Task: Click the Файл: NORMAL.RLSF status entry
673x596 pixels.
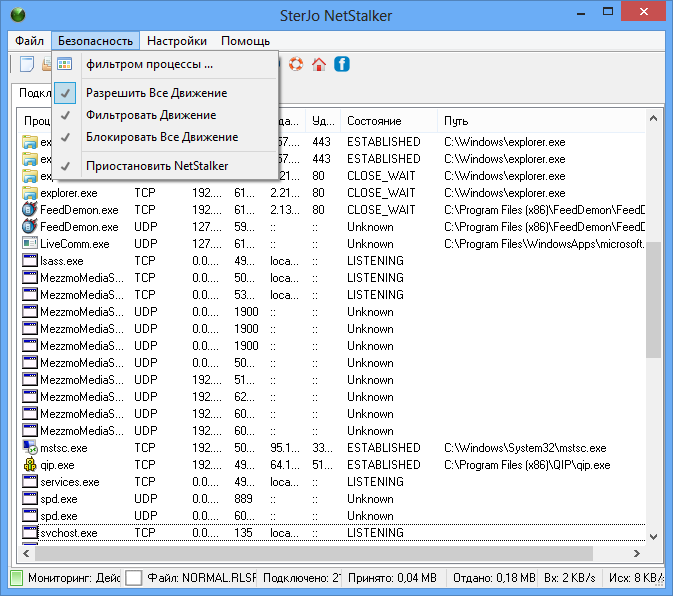Action: 202,578
